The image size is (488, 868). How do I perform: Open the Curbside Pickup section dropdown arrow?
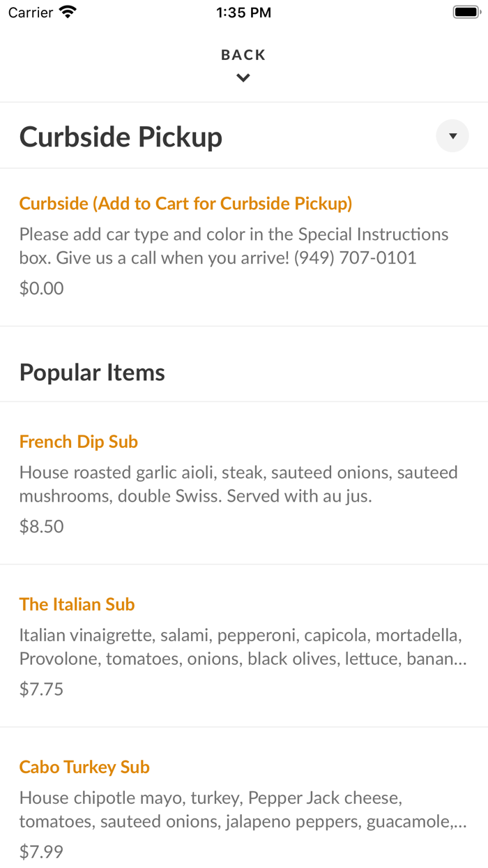pos(452,136)
